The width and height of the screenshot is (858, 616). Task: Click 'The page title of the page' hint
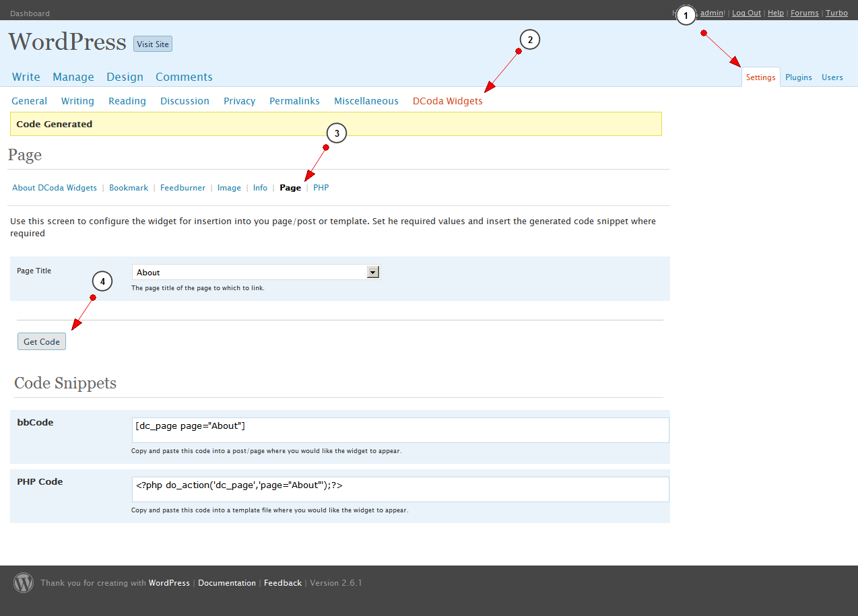[x=198, y=288]
